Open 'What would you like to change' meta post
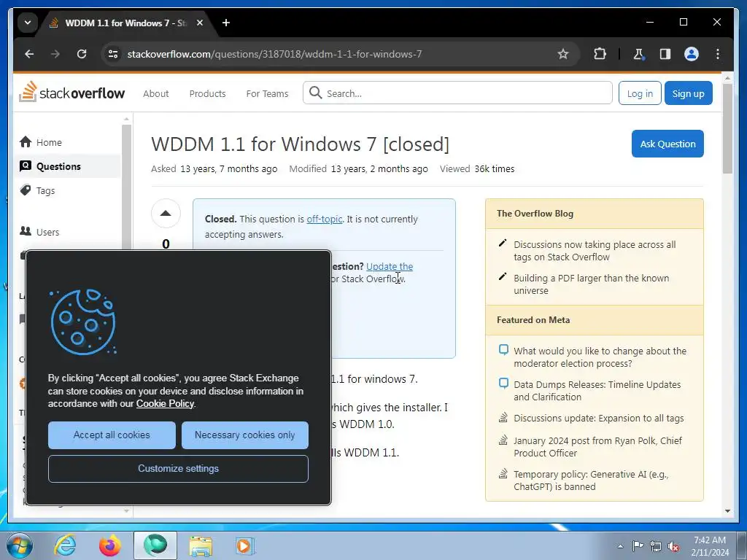The height and width of the screenshot is (560, 747). [600, 357]
